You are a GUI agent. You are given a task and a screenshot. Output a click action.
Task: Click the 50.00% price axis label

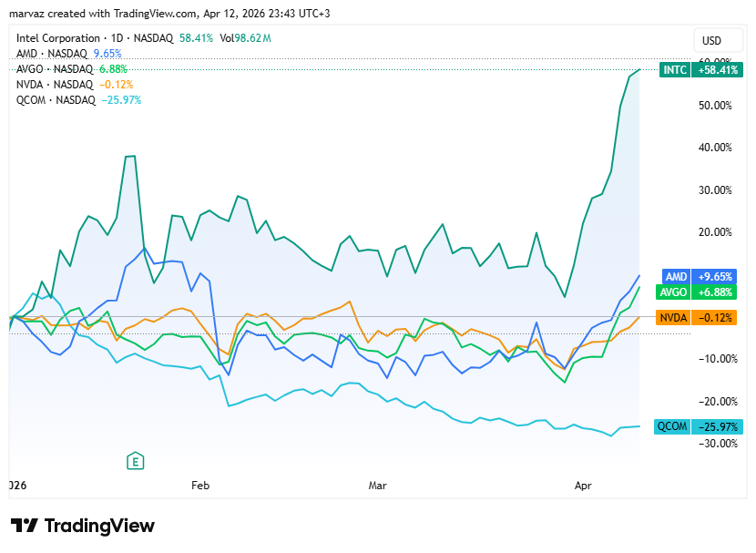pyautogui.click(x=715, y=105)
